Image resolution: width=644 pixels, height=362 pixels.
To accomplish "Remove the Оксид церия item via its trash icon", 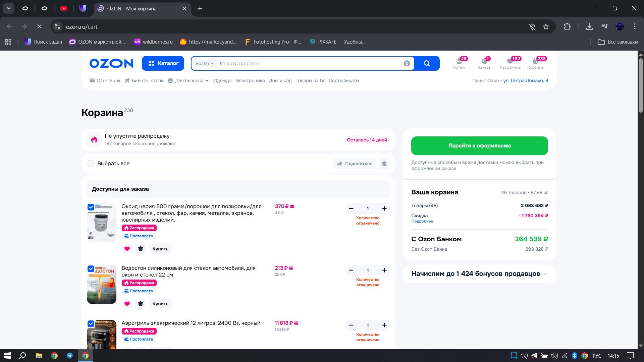I will click(x=141, y=249).
